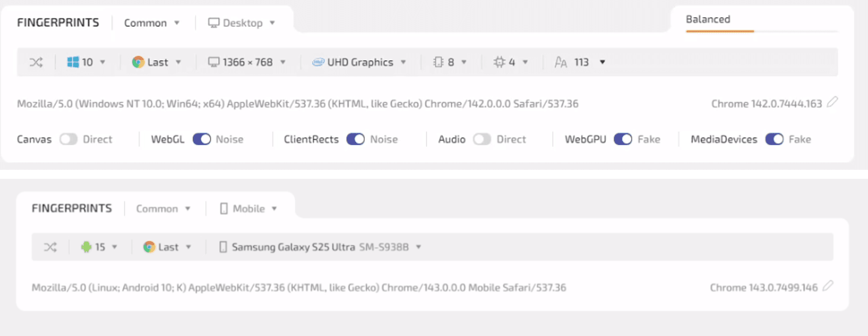The width and height of the screenshot is (868, 336).
Task: Edit Chrome 143.0.7499.146 version pencil icon
Action: (828, 286)
